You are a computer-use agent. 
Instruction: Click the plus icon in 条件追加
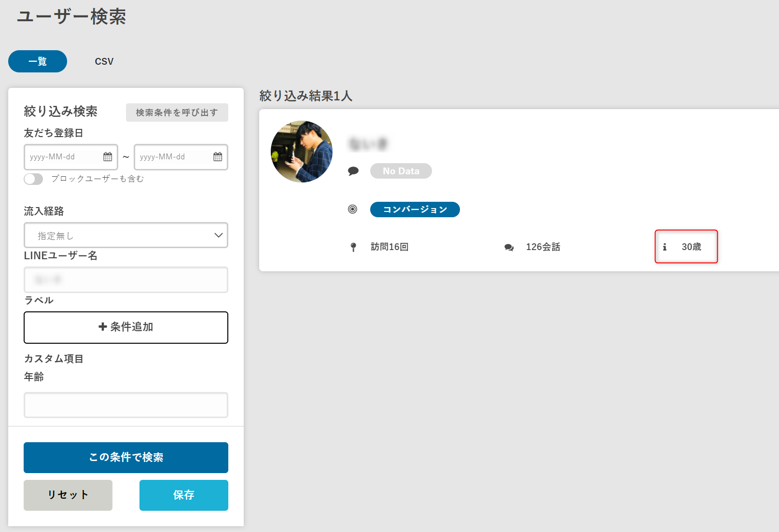pos(103,327)
